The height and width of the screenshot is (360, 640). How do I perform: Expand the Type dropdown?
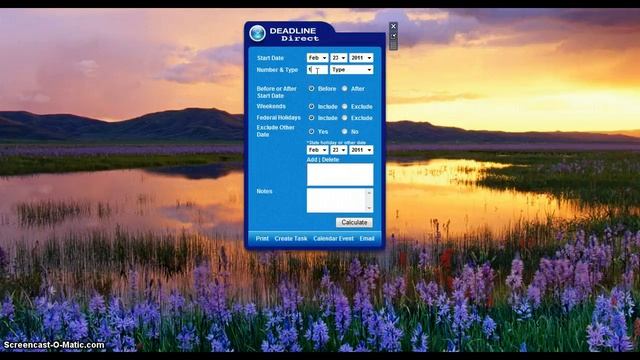351,70
